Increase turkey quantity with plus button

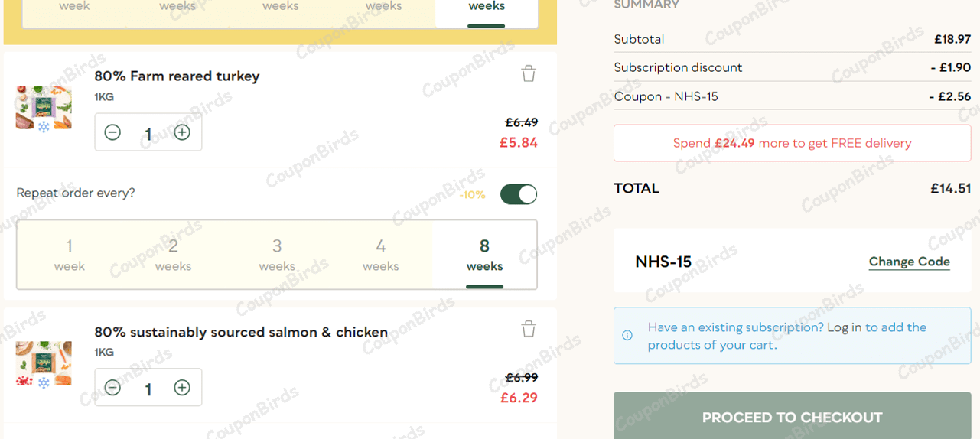[x=182, y=133]
